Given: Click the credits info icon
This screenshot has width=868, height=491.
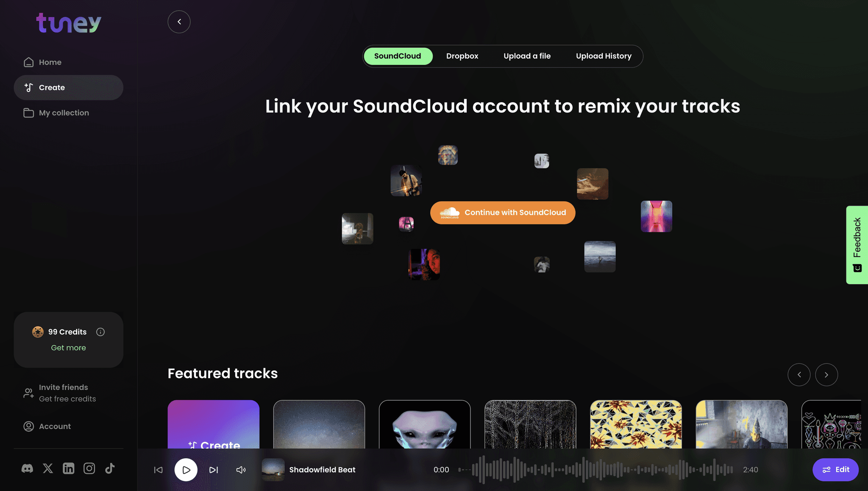Looking at the screenshot, I should (100, 332).
